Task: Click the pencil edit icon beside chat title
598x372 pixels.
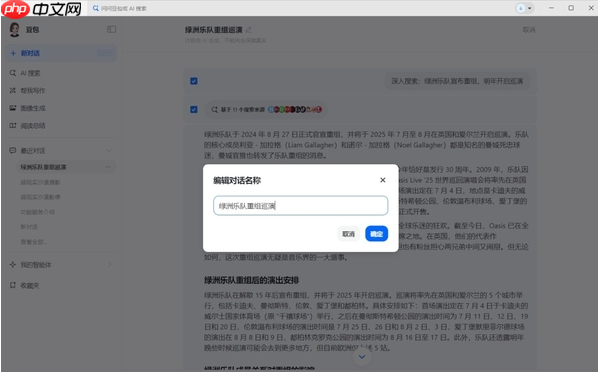Action: 248,30
